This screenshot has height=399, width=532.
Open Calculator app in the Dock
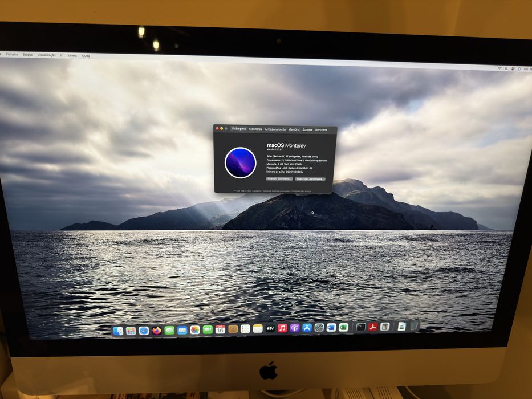[x=385, y=327]
